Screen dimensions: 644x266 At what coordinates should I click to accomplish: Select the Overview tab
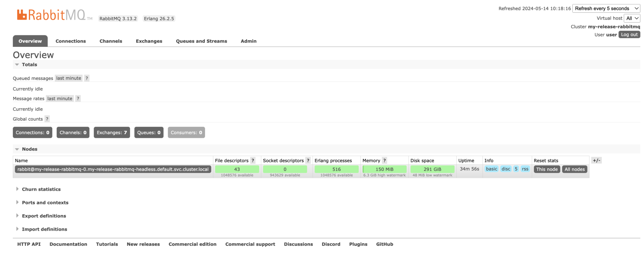pyautogui.click(x=30, y=41)
